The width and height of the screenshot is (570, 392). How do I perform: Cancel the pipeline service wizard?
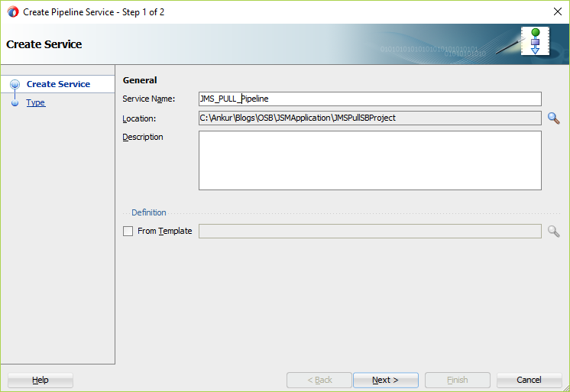tap(530, 380)
